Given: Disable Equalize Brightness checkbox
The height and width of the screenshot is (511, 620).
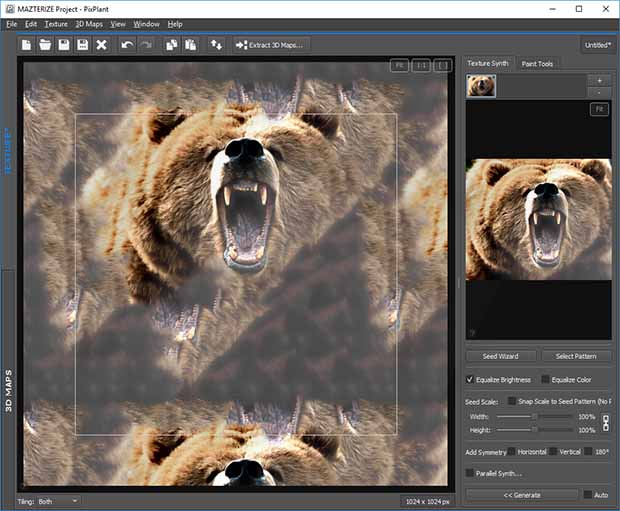Looking at the screenshot, I should click(x=470, y=379).
